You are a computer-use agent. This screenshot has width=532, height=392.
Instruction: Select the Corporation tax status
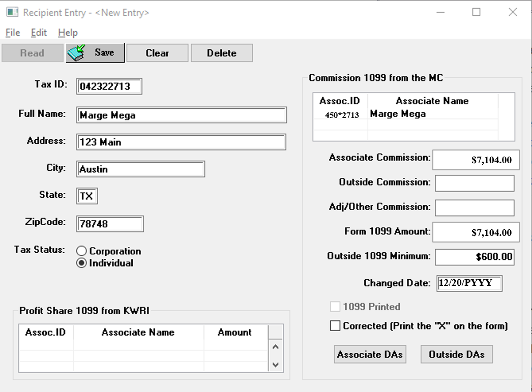pos(81,251)
